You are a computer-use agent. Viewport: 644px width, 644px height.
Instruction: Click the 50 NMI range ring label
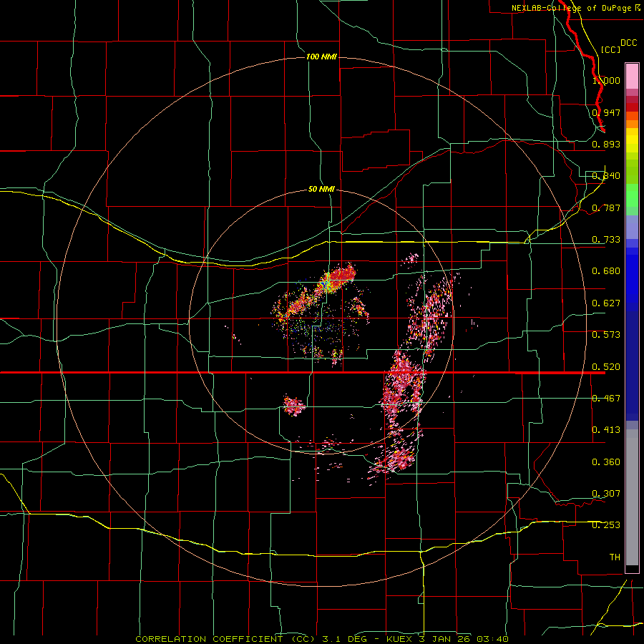(x=321, y=190)
